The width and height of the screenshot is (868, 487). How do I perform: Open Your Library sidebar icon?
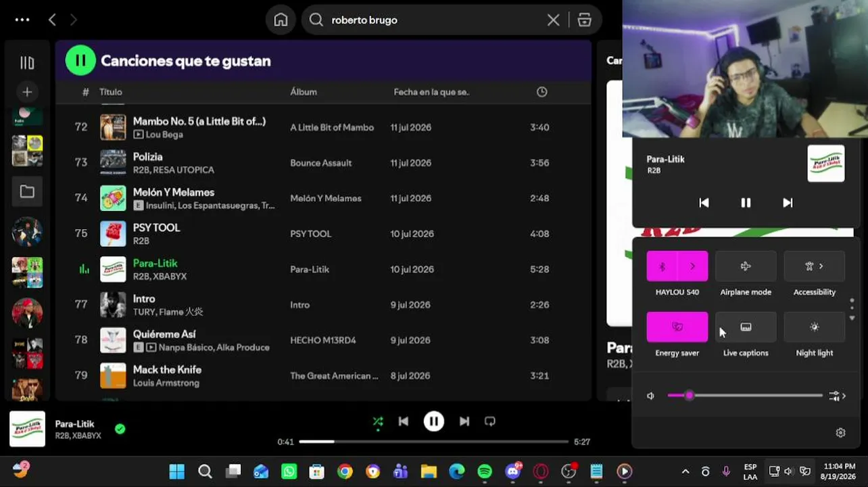click(x=27, y=63)
